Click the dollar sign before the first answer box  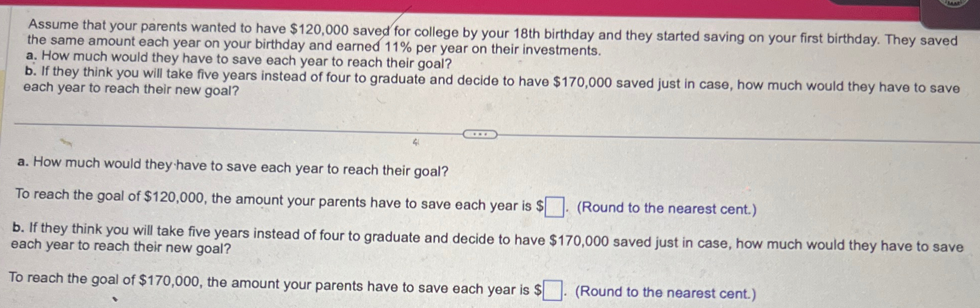click(x=540, y=206)
